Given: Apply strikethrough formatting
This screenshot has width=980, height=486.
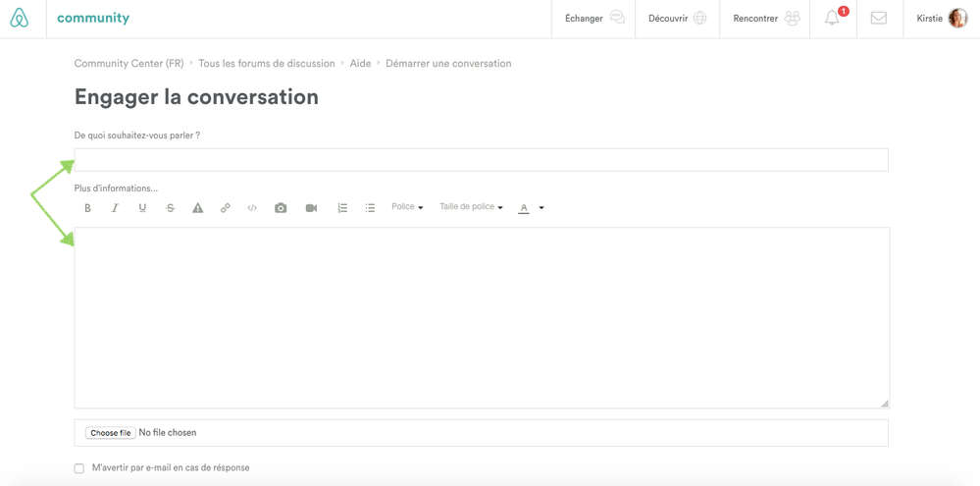Looking at the screenshot, I should click(x=170, y=208).
